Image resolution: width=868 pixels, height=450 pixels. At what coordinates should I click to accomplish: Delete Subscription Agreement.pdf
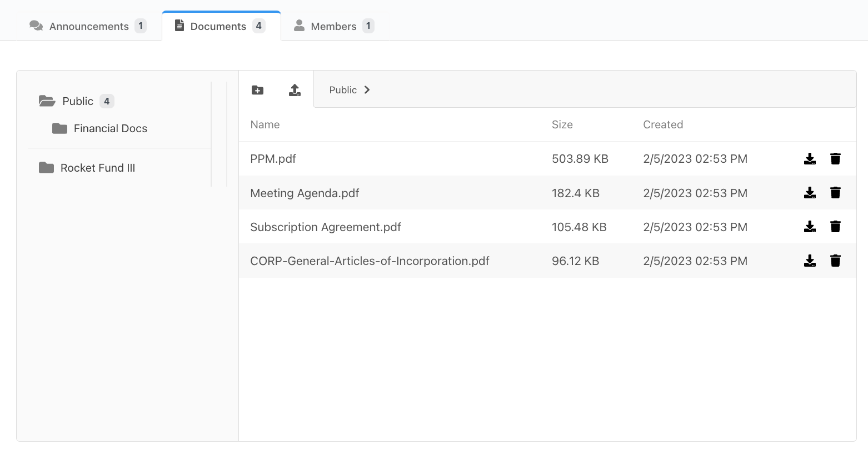coord(835,227)
